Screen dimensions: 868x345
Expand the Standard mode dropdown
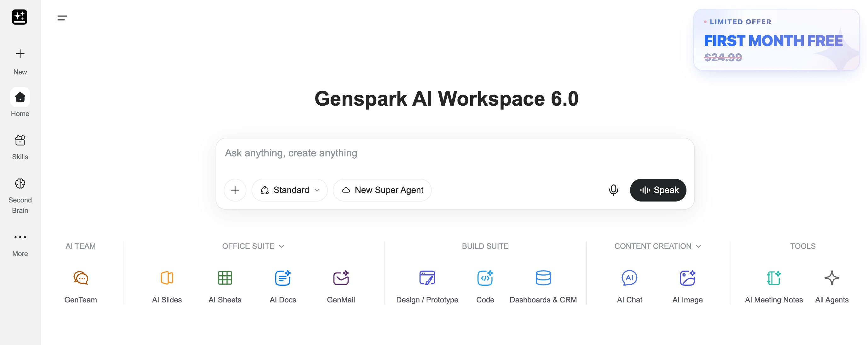pyautogui.click(x=289, y=190)
